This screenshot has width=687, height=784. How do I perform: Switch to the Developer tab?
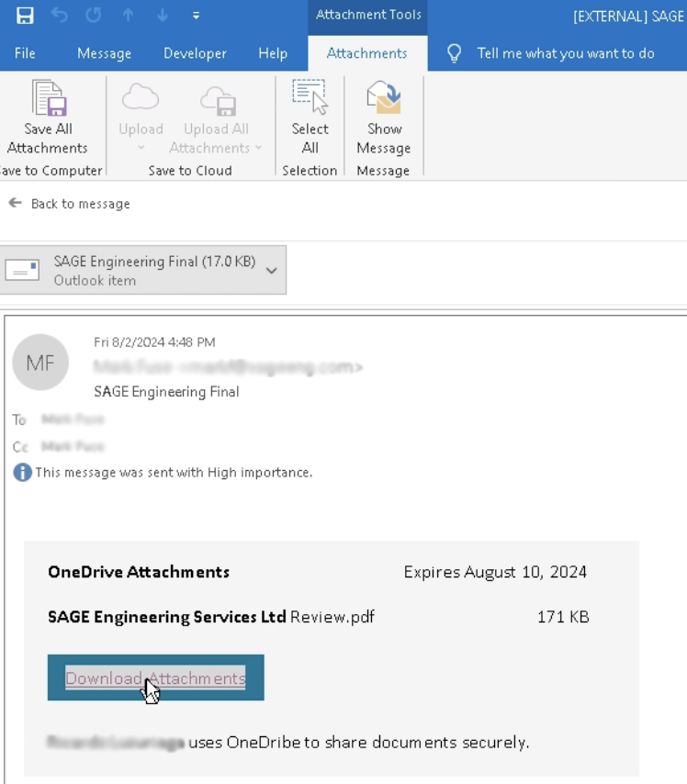195,53
